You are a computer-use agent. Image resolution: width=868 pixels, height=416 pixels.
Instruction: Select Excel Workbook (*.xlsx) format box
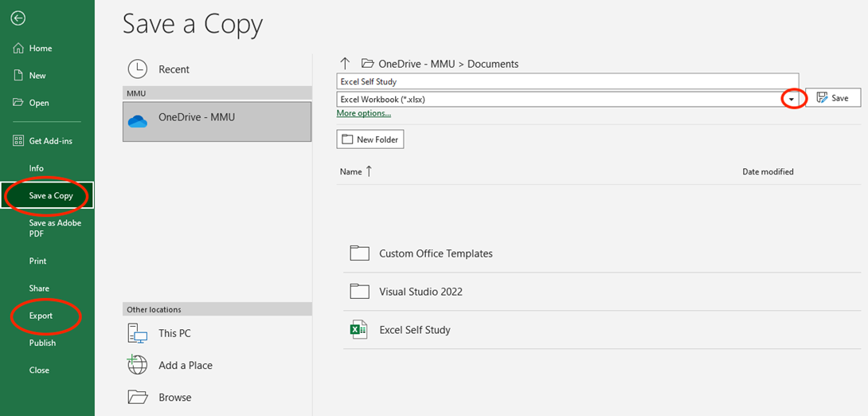click(568, 99)
